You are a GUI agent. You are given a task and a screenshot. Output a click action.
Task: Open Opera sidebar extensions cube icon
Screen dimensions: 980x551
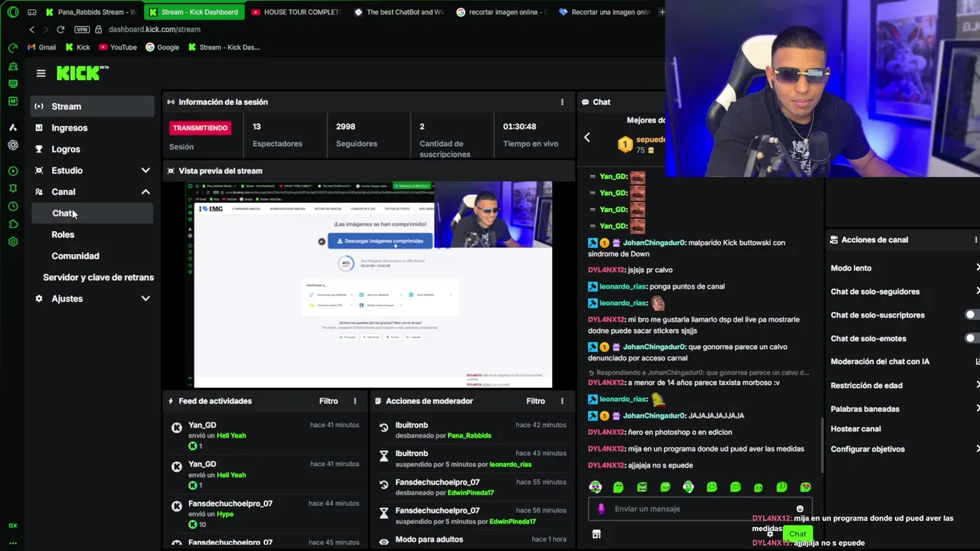[13, 224]
